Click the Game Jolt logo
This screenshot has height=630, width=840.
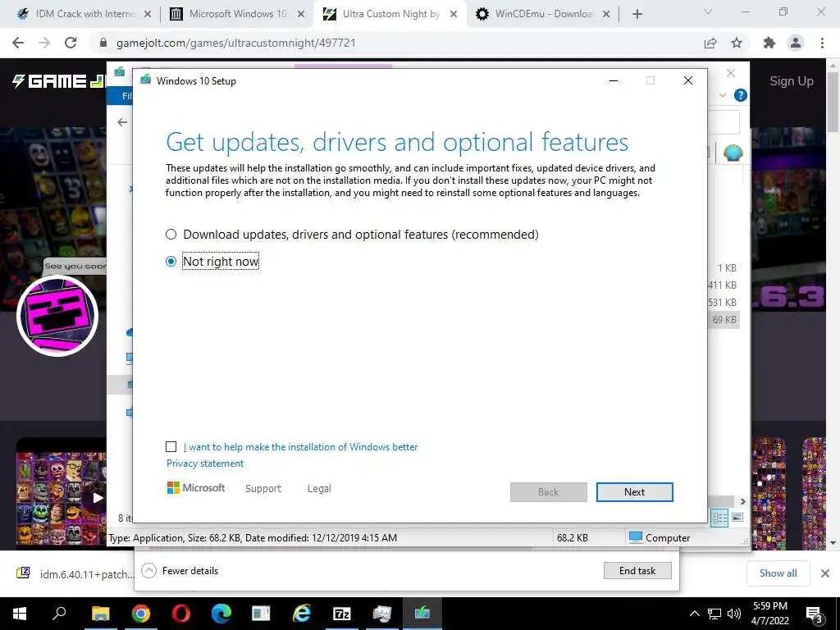pyautogui.click(x=59, y=81)
